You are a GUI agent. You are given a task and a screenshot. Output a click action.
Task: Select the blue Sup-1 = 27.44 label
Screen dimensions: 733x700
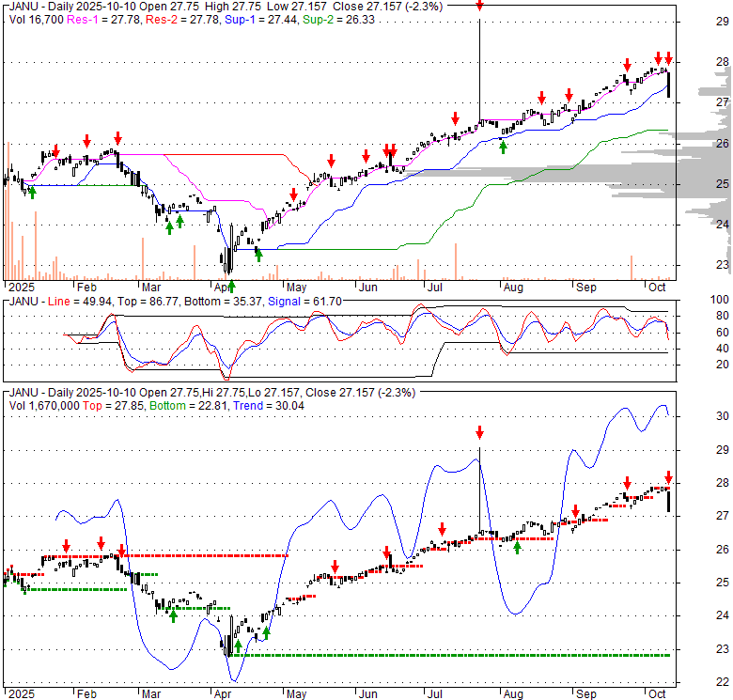(261, 20)
